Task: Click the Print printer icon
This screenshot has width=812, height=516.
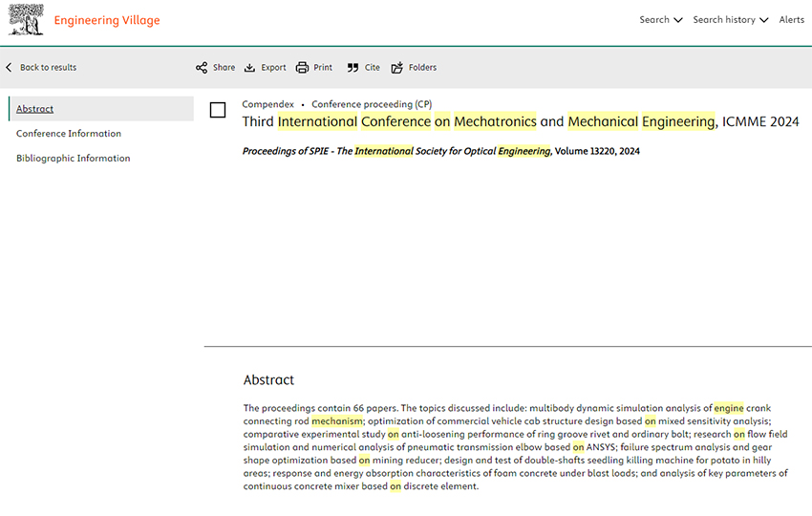Action: click(302, 67)
